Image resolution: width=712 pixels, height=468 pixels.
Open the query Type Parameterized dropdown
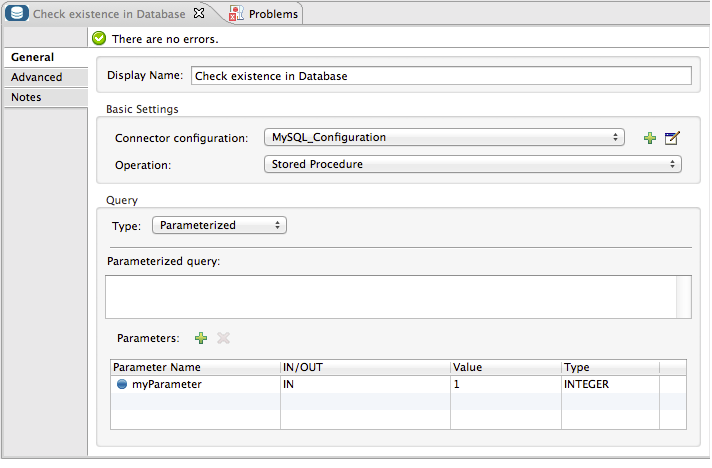pos(219,225)
